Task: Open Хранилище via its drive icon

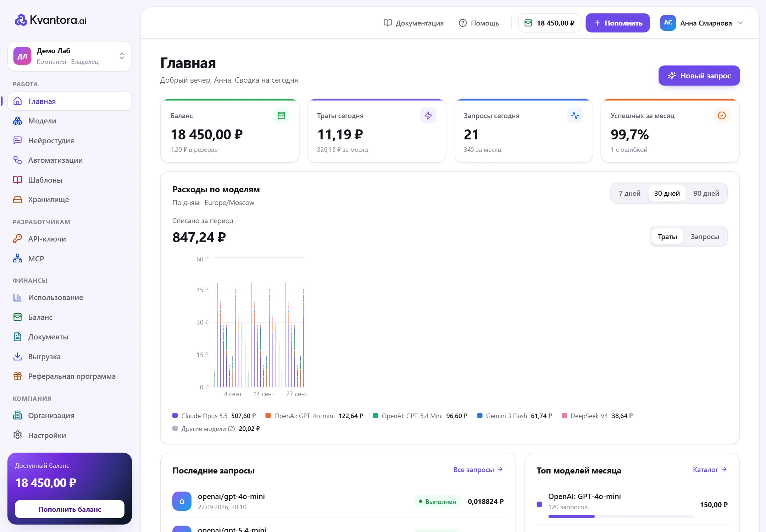Action: tap(17, 200)
